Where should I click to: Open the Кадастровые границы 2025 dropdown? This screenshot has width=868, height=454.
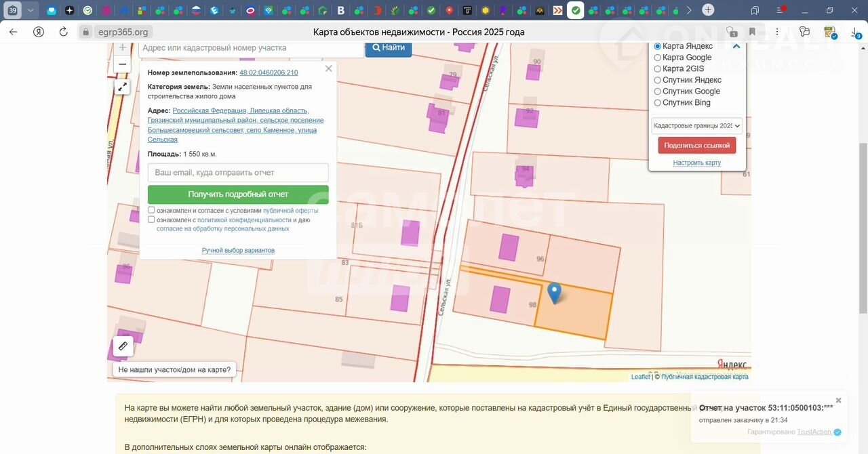696,126
